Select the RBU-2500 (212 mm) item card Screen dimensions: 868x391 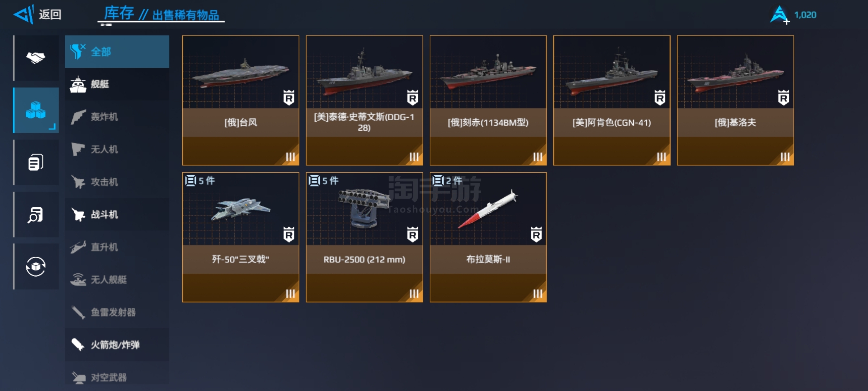364,237
